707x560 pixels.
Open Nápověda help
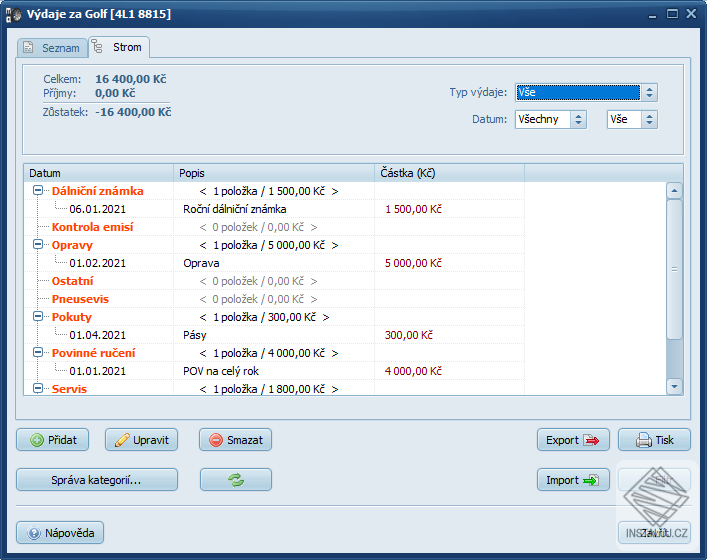click(60, 533)
